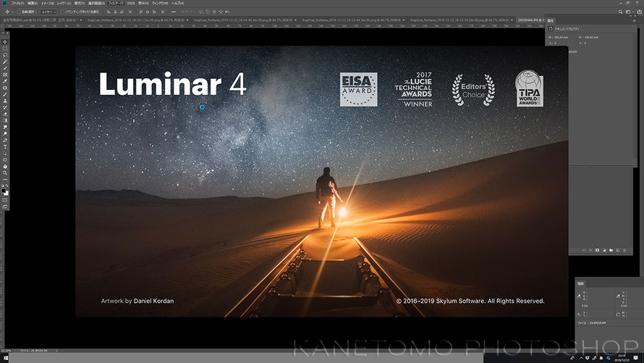The width and height of the screenshot is (644, 363).
Task: Open the ファイル menu
Action: (17, 3)
